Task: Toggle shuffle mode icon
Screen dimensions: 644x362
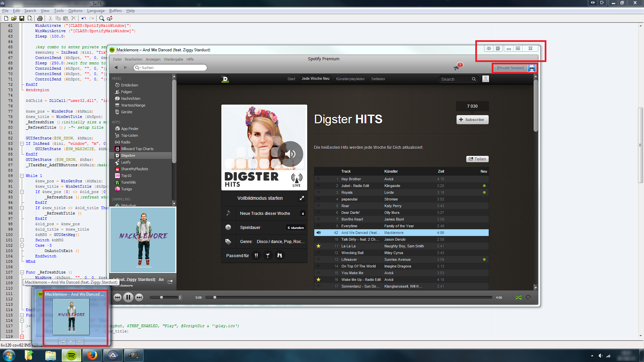Action: 518,297
